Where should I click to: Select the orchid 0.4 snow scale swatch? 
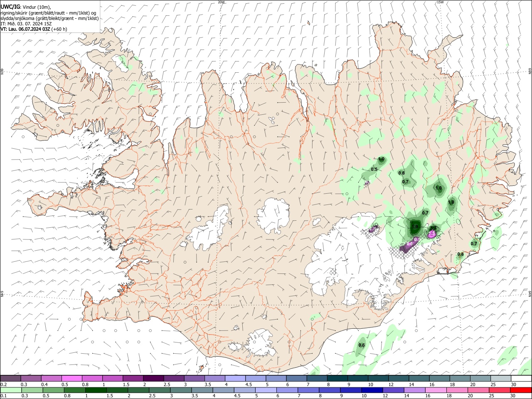coord(51,379)
